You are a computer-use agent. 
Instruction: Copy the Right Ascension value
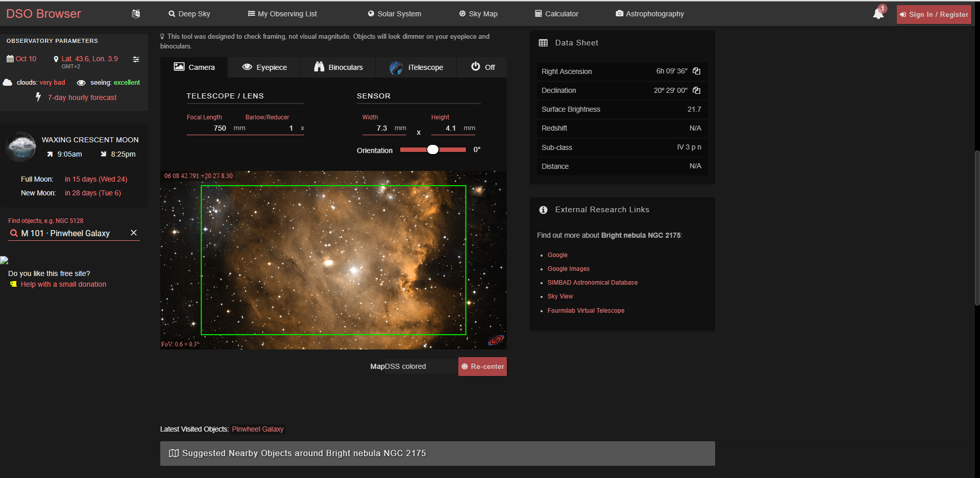[x=696, y=71]
